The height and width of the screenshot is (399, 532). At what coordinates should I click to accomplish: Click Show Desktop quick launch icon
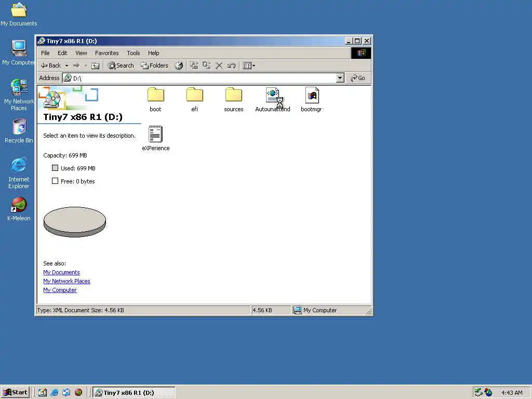click(x=43, y=392)
